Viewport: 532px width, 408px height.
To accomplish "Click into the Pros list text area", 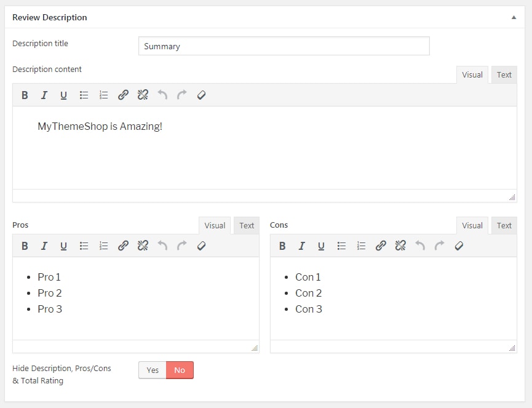I will (136, 298).
